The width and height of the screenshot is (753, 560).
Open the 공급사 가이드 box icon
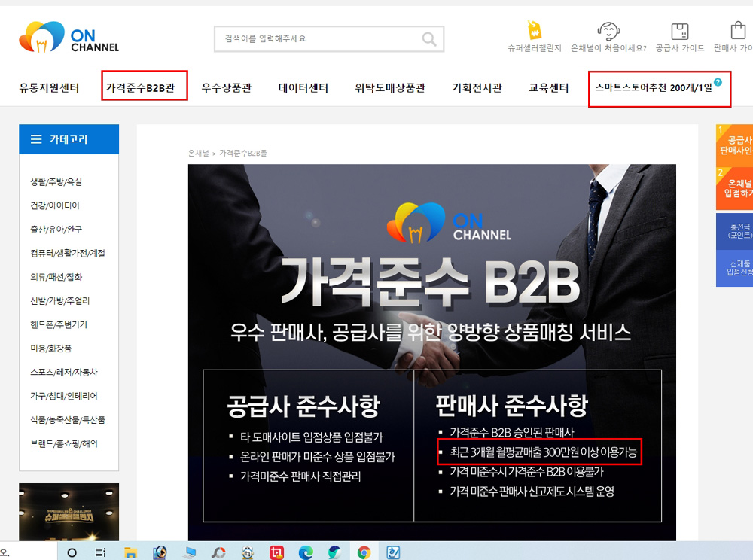[679, 32]
